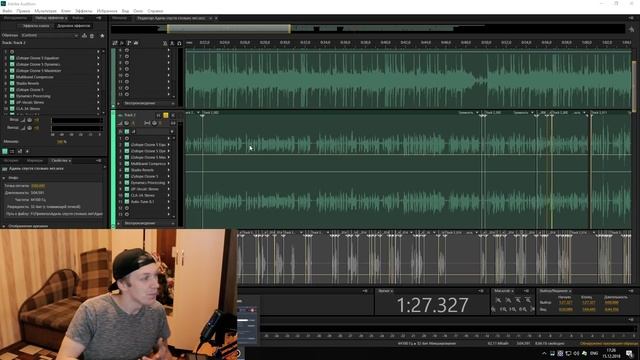Open the Мультитрек menu
This screenshot has height=360, width=640.
(45, 11)
